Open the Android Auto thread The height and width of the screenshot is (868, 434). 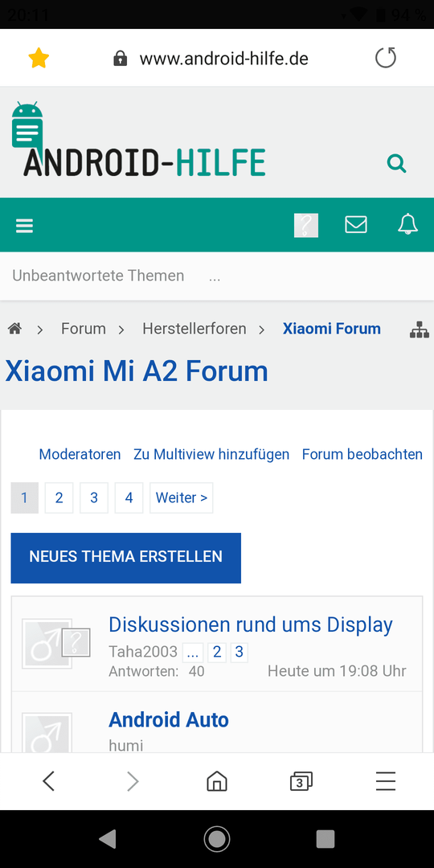pyautogui.click(x=169, y=719)
